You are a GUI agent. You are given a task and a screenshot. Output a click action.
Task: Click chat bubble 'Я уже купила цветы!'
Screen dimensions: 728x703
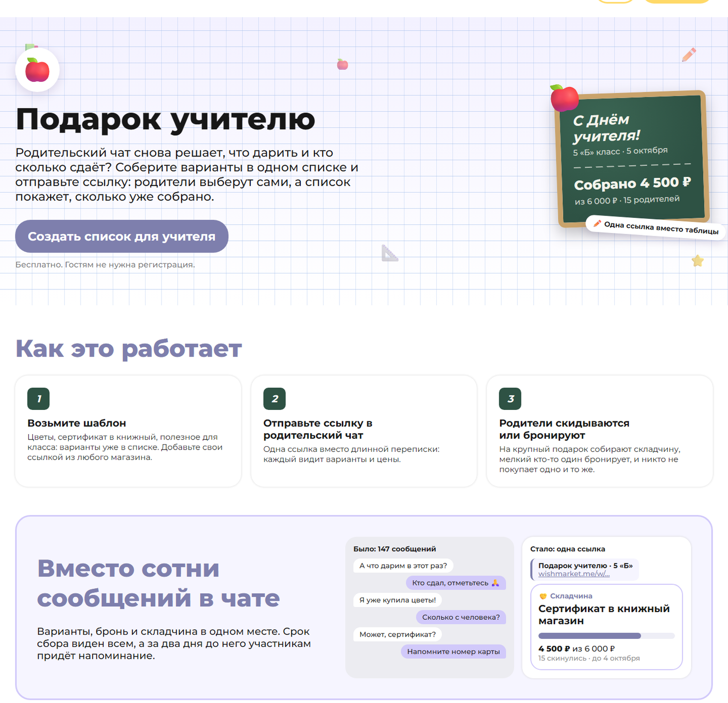398,600
